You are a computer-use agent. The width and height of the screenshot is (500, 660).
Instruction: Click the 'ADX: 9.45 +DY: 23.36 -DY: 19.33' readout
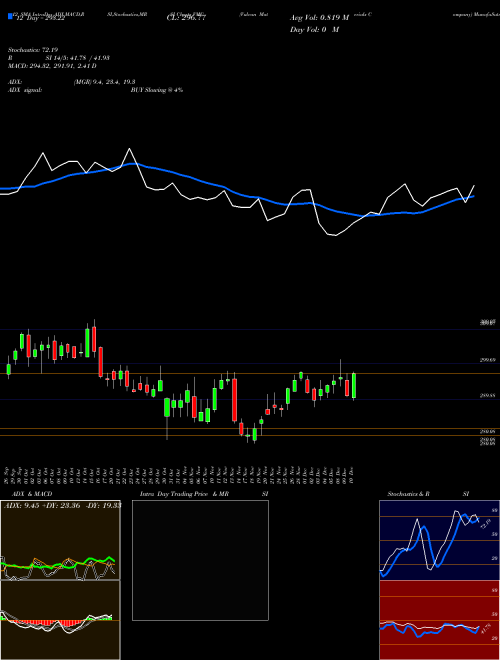pyautogui.click(x=63, y=505)
